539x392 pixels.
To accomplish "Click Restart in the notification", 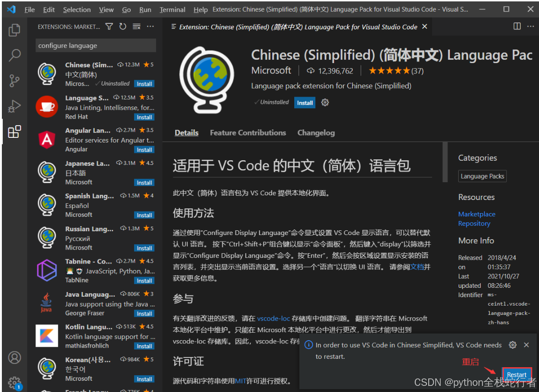I will tap(517, 374).
